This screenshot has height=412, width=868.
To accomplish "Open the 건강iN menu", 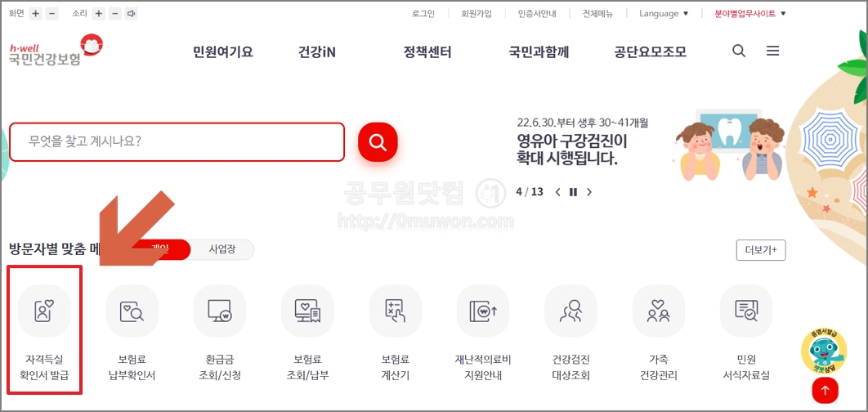I will coord(316,52).
